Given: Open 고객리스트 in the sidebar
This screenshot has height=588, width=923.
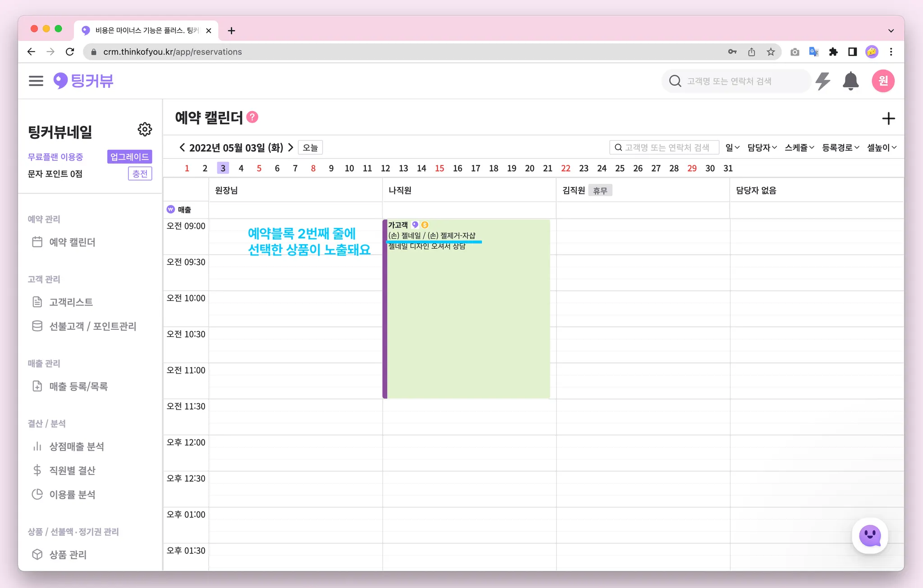Looking at the screenshot, I should point(71,302).
